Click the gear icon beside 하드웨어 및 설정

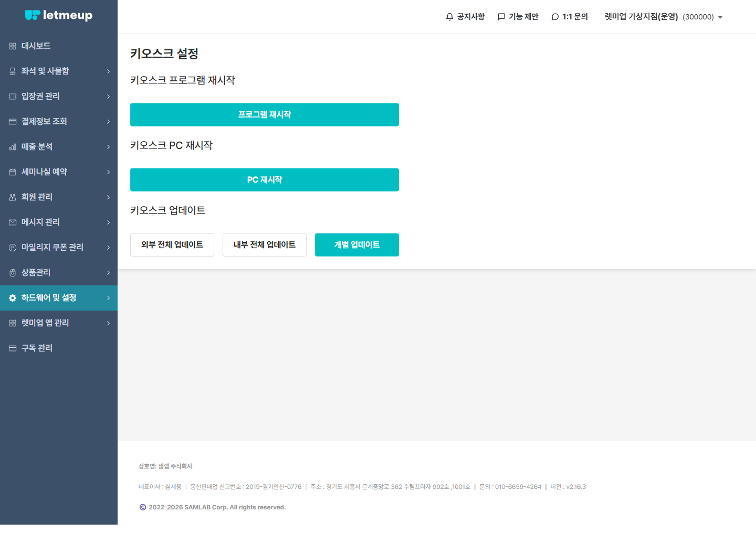tap(13, 298)
